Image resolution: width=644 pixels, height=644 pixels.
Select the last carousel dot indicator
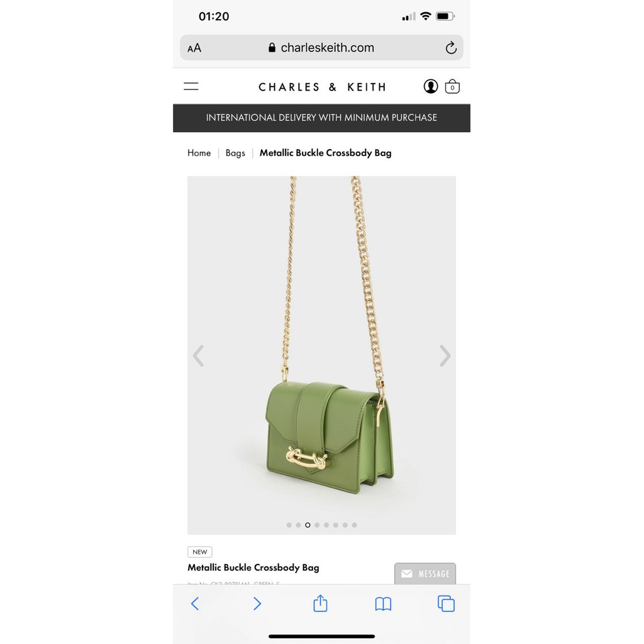click(355, 525)
